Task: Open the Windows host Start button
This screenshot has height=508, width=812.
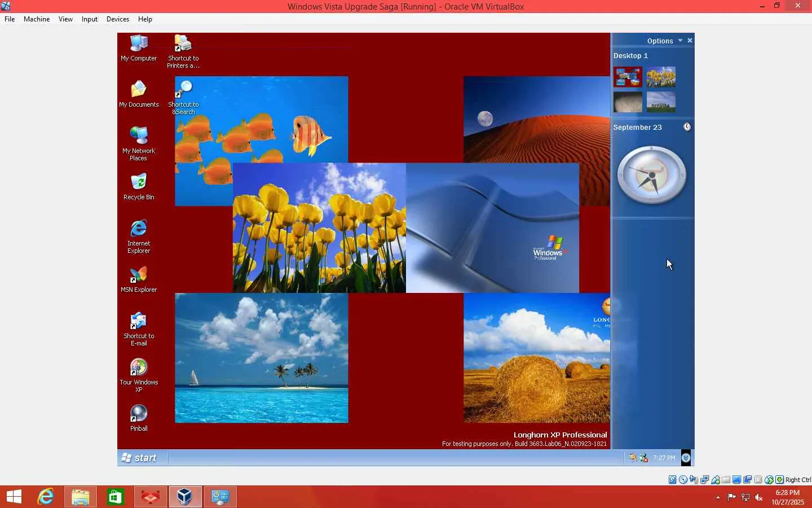Action: click(14, 497)
